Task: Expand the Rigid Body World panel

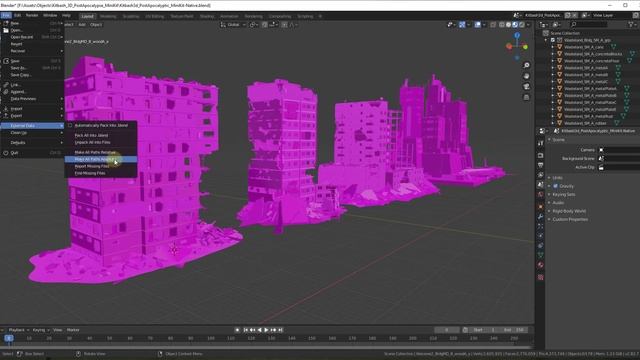Action: (569, 211)
